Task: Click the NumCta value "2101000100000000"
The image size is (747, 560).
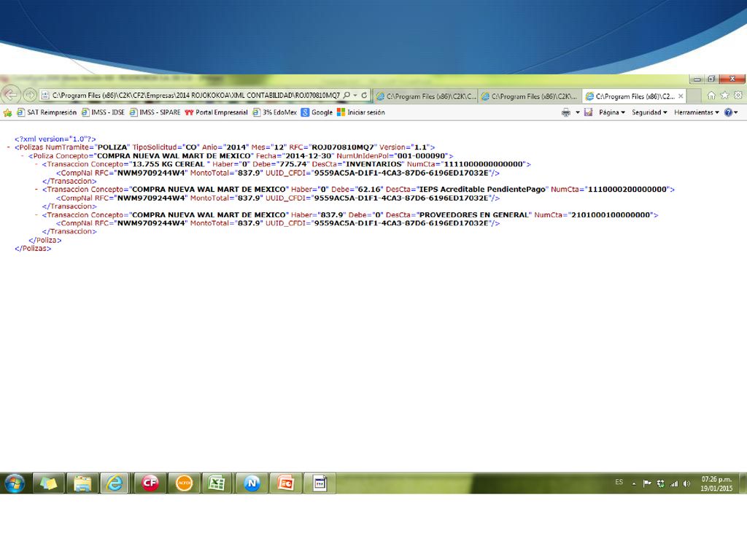Action: coord(611,215)
